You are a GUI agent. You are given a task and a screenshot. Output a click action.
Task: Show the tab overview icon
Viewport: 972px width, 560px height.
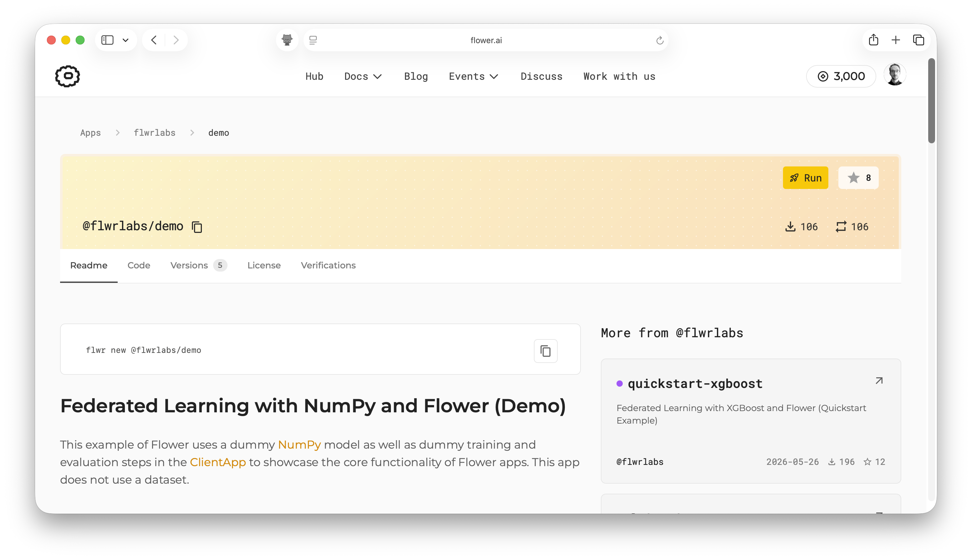918,40
